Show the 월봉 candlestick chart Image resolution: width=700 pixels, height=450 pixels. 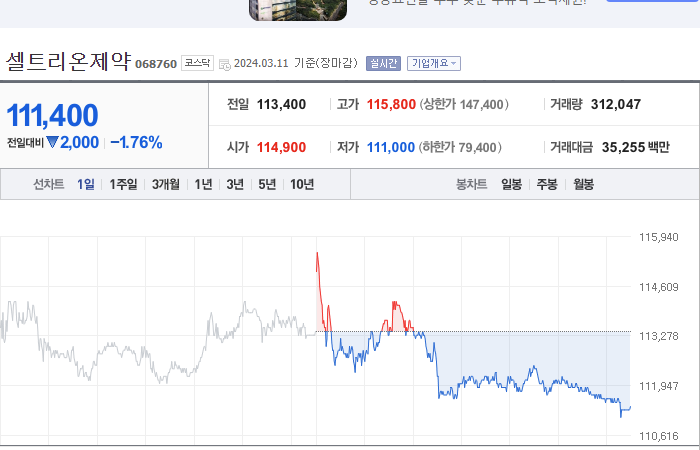pos(583,184)
